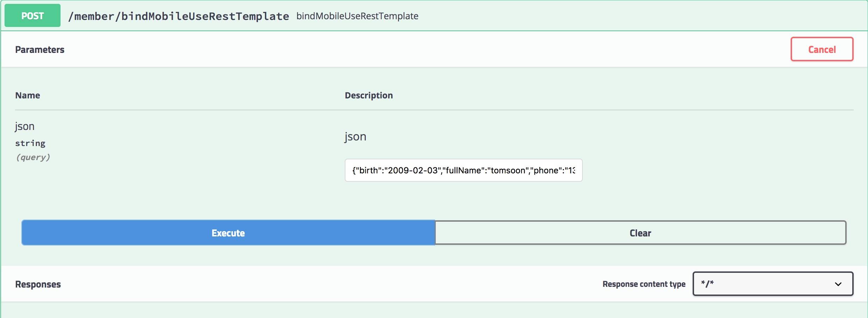Click the /member/bindMobileUseRestTemplate endpoint path
Viewport: 868px width, 318px height.
[178, 16]
